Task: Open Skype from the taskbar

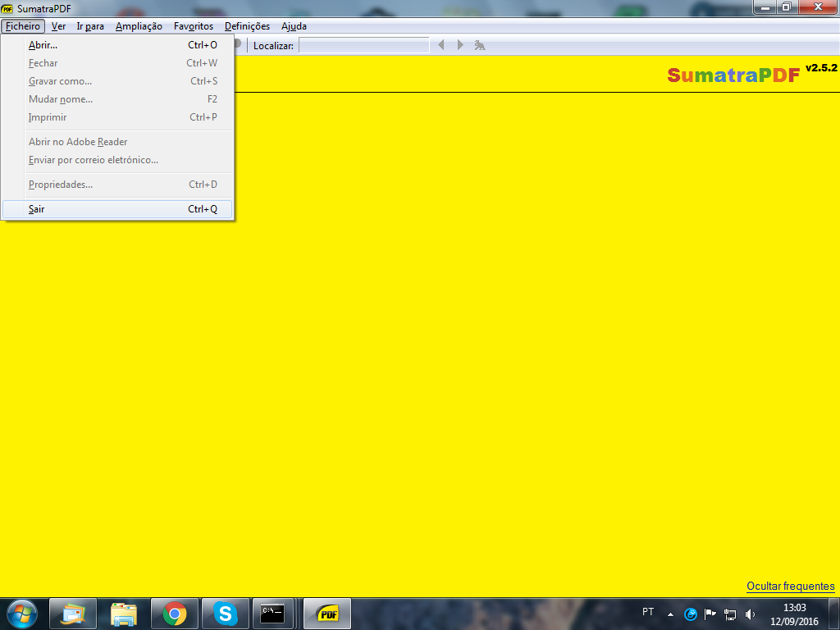Action: [226, 614]
